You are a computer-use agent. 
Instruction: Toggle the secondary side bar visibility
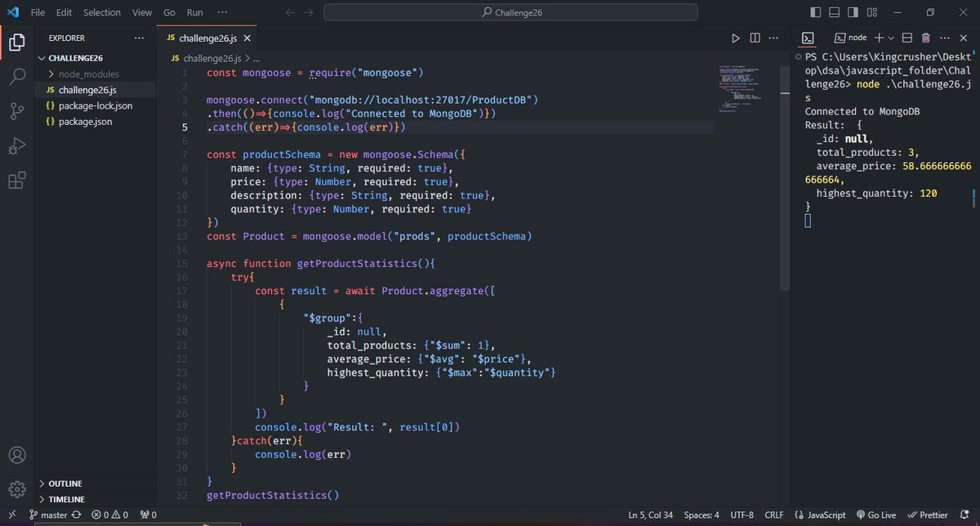853,12
